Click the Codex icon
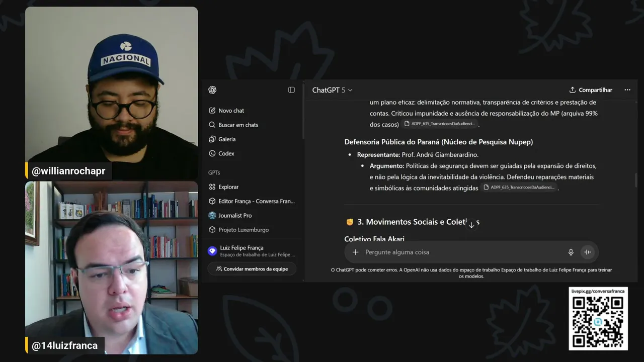Viewport: 644px width, 362px height. coord(212,153)
